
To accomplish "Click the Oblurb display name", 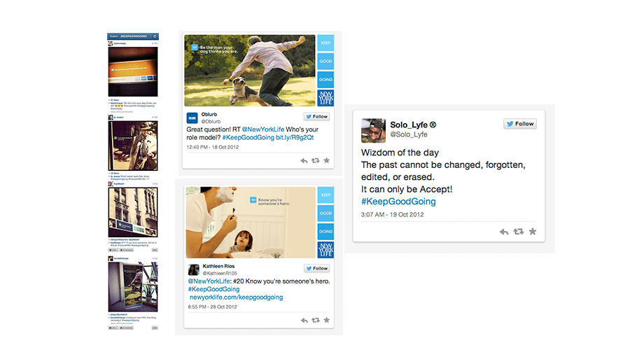I will point(209,115).
